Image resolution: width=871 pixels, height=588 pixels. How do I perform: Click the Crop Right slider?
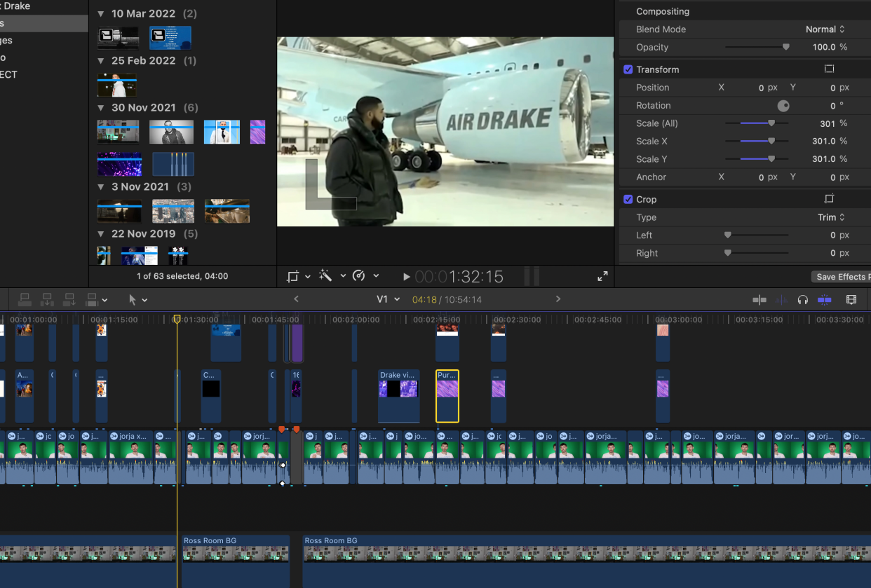[757, 253]
